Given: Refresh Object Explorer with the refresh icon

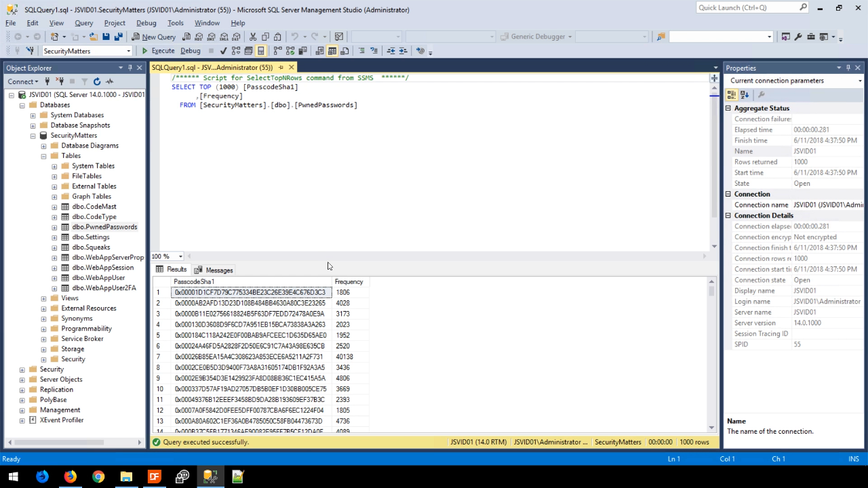Looking at the screenshot, I should coord(97,81).
